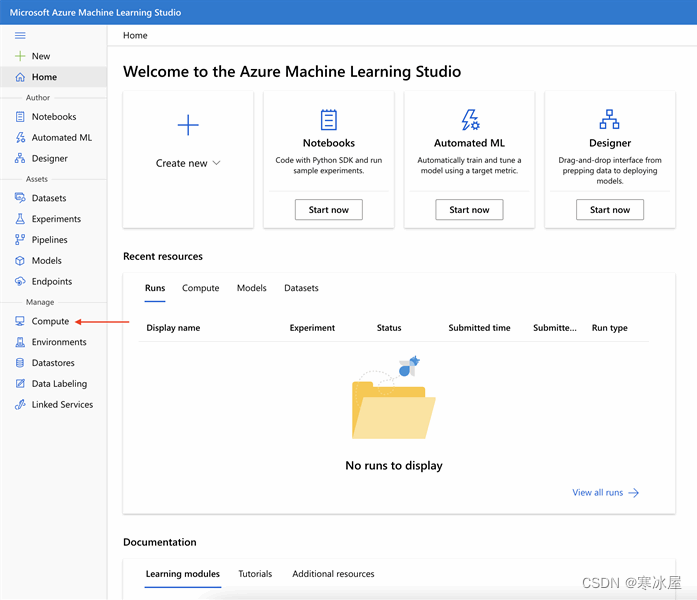Open Models in the sidebar
Image resolution: width=697 pixels, height=600 pixels.
click(47, 260)
